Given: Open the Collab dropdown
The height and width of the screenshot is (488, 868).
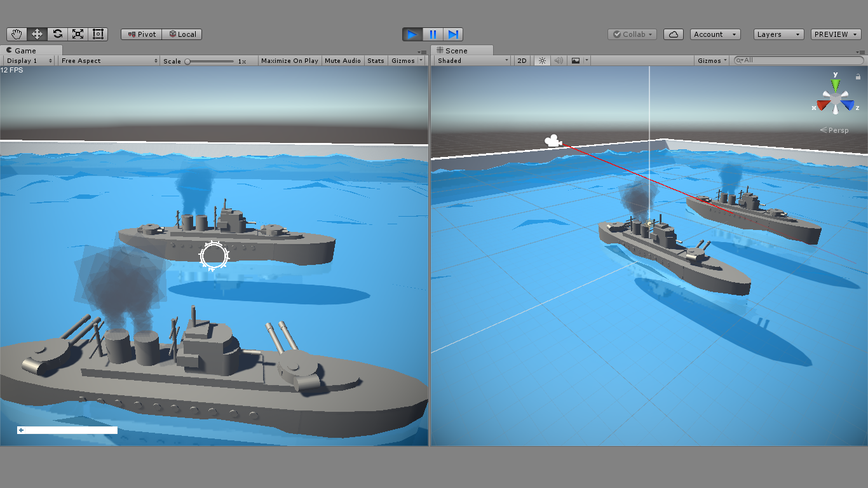Looking at the screenshot, I should (x=632, y=34).
